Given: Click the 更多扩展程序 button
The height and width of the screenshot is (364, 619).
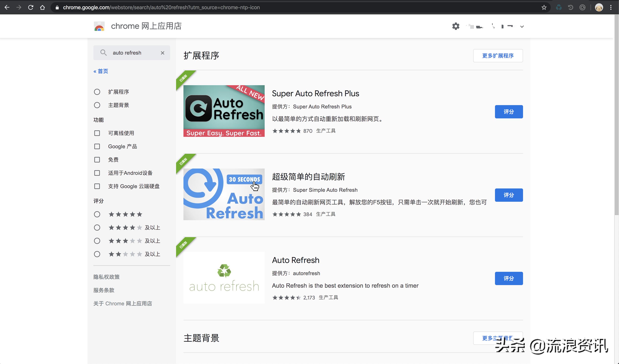Looking at the screenshot, I should tap(498, 56).
